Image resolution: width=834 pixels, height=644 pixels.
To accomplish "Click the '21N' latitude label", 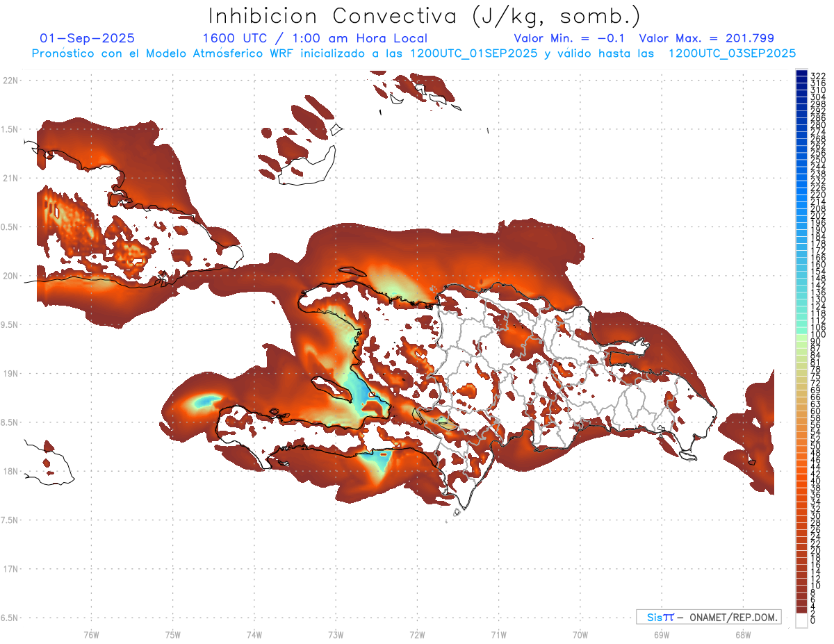I will pos(10,178).
